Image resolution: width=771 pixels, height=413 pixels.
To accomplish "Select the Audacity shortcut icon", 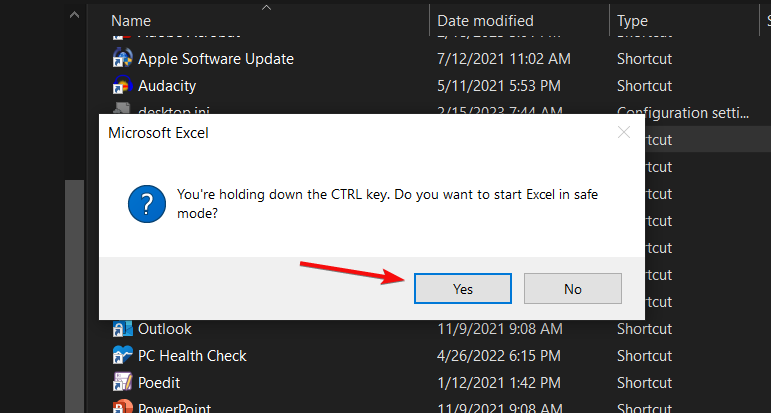I will 123,86.
